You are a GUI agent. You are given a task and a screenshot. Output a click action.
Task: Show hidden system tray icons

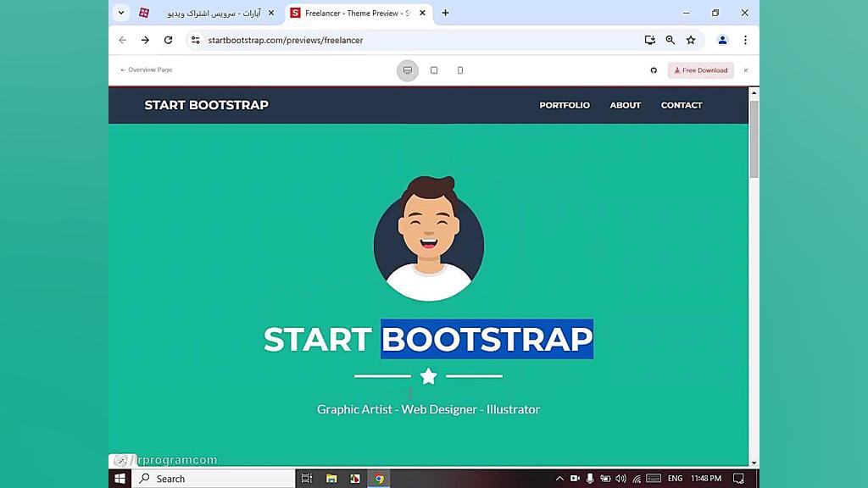559,479
